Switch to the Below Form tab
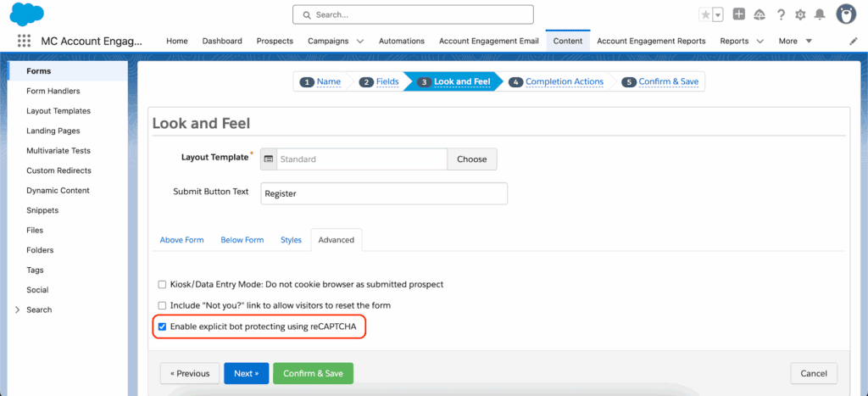Screen dimensions: 868x396 point(242,240)
